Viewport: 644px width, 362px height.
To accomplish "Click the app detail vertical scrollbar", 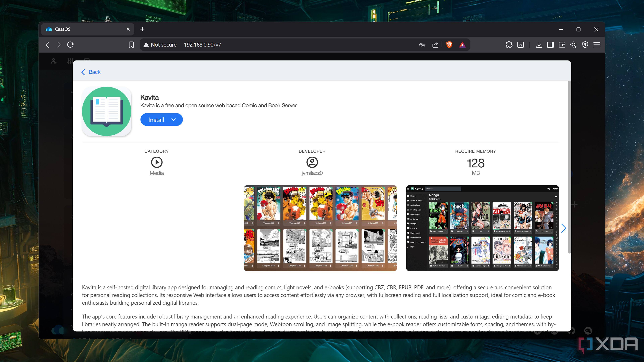I will (x=570, y=167).
